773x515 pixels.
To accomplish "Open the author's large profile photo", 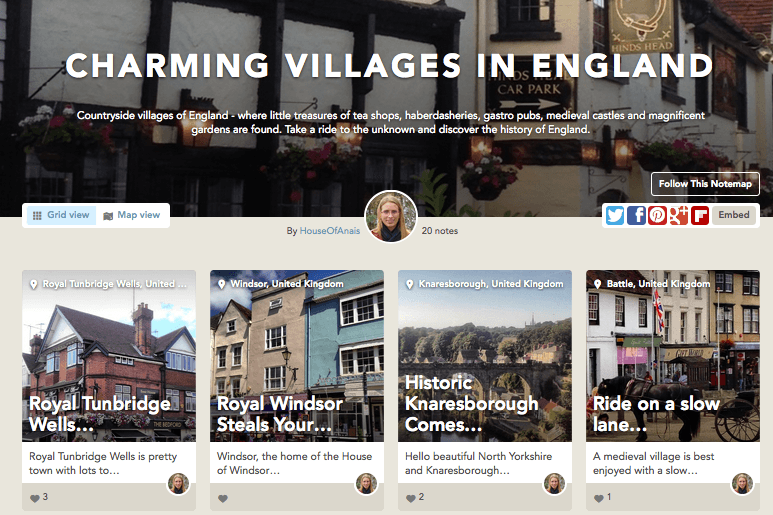I will (390, 216).
